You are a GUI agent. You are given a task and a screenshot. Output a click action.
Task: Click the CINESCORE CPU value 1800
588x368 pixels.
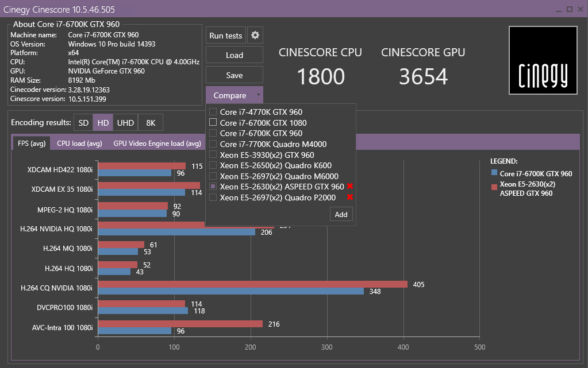coord(321,76)
